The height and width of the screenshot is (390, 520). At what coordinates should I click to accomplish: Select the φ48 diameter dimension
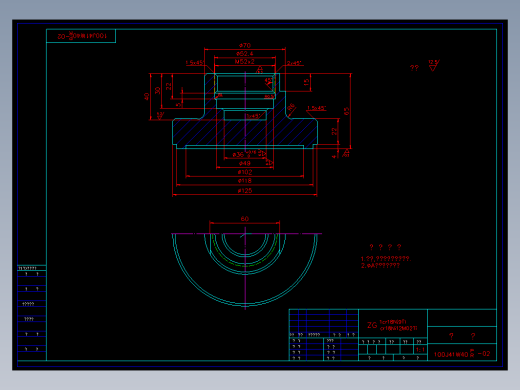tap(245, 163)
